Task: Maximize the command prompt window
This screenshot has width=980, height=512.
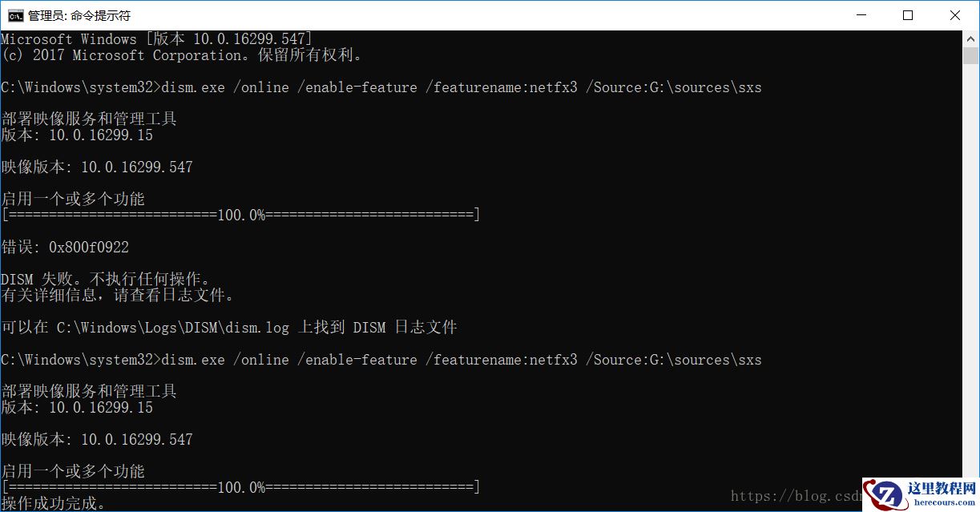Action: (x=907, y=15)
